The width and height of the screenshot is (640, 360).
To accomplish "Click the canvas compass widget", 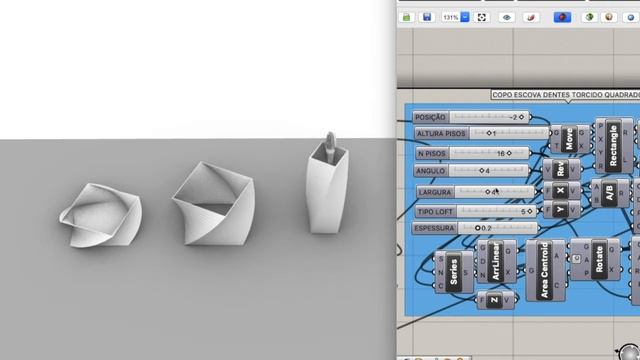I will [x=630, y=353].
